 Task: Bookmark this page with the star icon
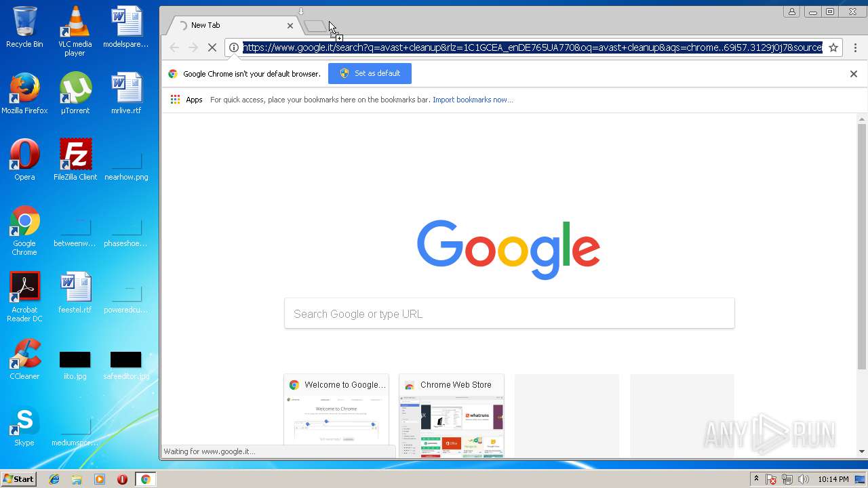point(833,47)
